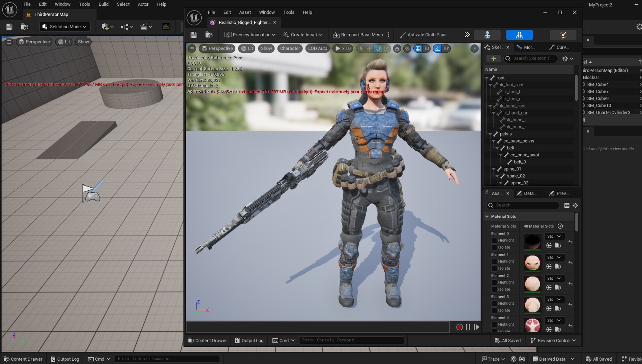Toggle grid snapping in mesh viewport
The image size is (642, 364).
[418, 49]
